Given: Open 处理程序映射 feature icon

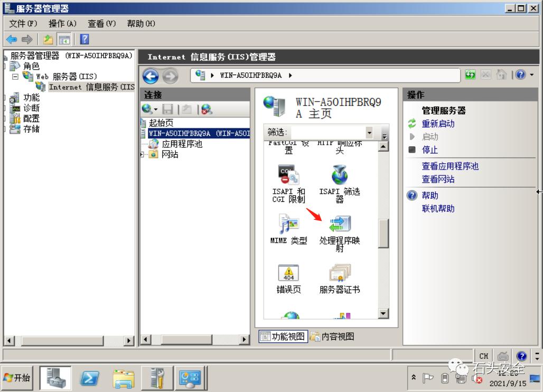Looking at the screenshot, I should point(339,234).
